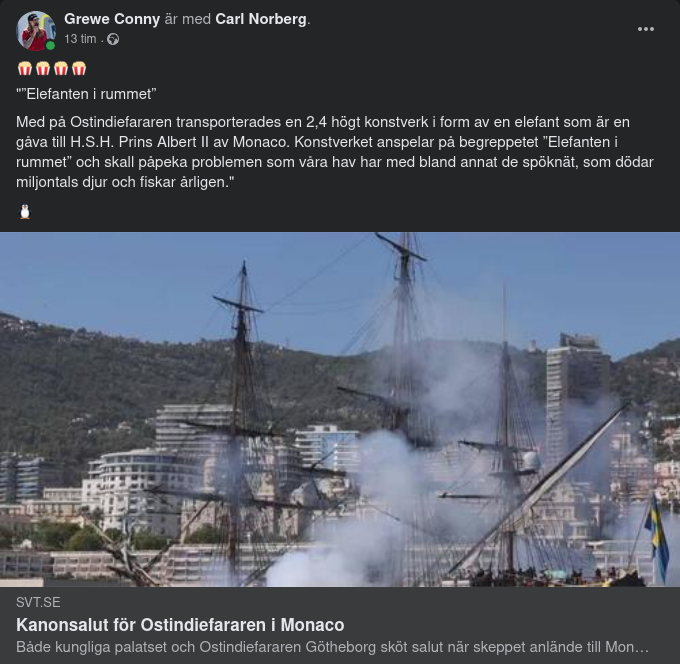The height and width of the screenshot is (664, 680).
Task: Click description starting "Både kungliga palatset"
Action: pyautogui.click(x=332, y=647)
